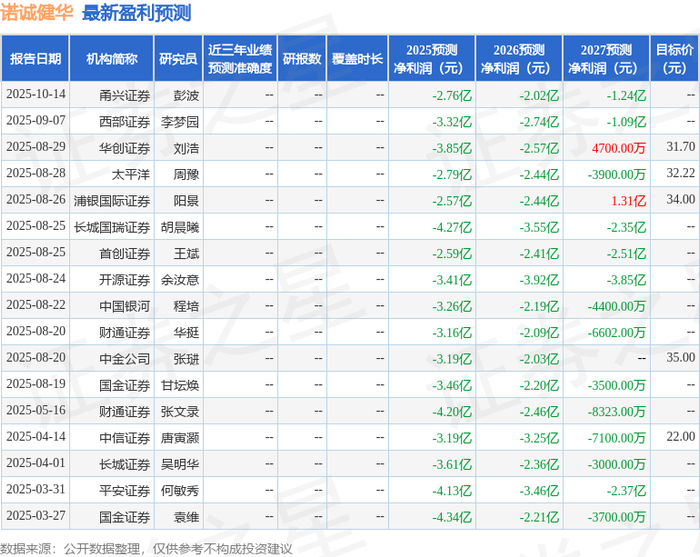Click the -3.92亿 2026 forecast value

[539, 279]
